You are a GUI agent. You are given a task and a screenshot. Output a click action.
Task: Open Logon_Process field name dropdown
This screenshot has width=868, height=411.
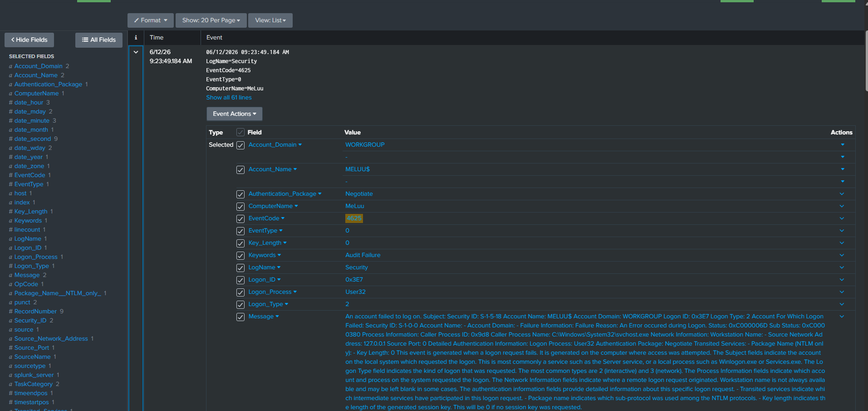(272, 292)
